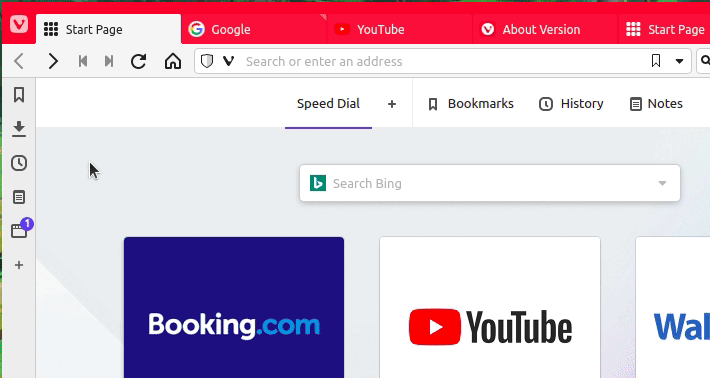Open the Bookmarks start page section
This screenshot has height=378, width=710.
pyautogui.click(x=470, y=104)
